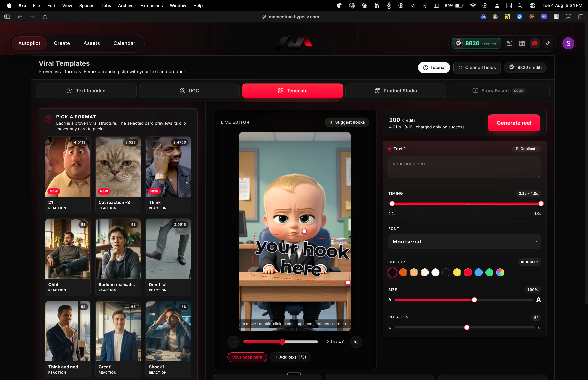Switch to the UGC tab
Image resolution: width=588 pixels, height=380 pixels.
(189, 91)
